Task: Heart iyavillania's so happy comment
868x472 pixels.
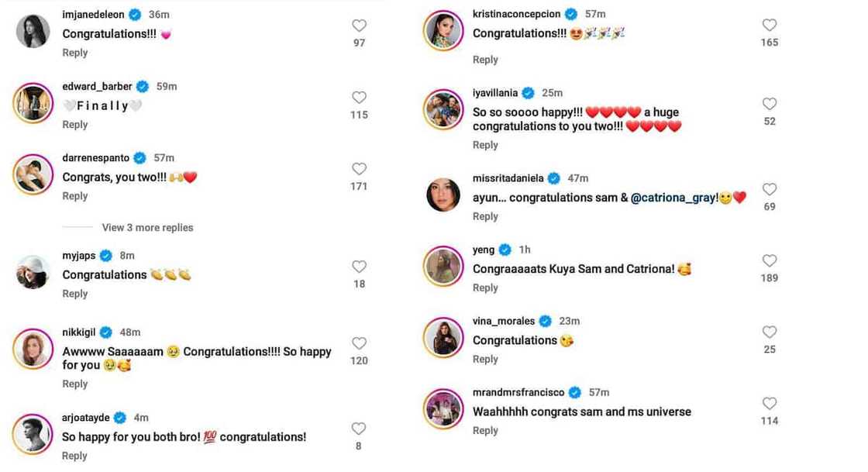Action: point(769,104)
